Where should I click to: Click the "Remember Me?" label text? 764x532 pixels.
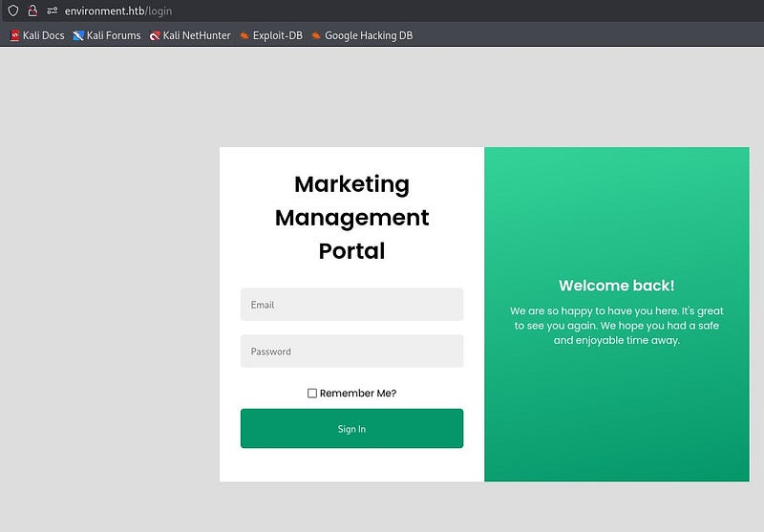tap(358, 394)
